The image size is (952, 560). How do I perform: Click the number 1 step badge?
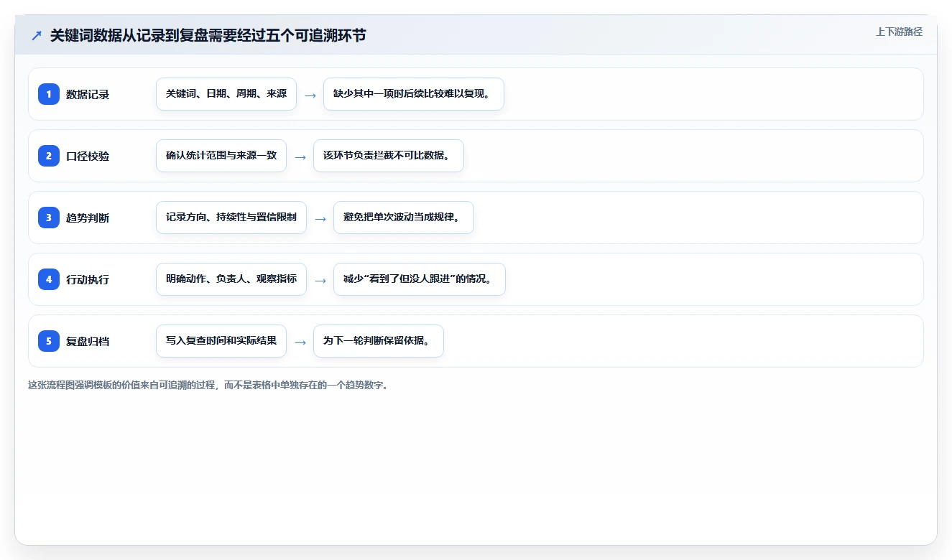point(49,94)
